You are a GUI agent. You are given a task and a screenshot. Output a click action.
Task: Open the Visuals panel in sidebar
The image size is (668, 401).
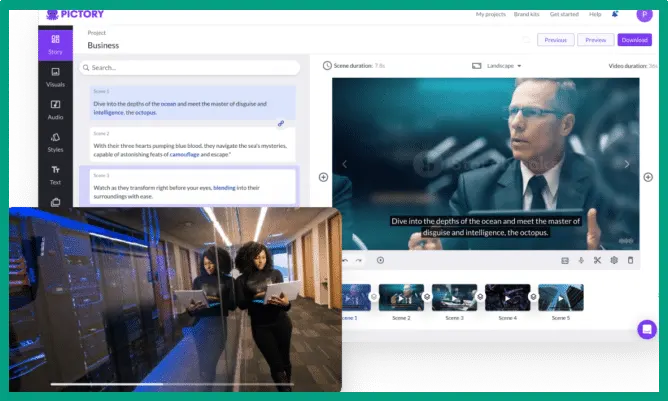(x=55, y=77)
